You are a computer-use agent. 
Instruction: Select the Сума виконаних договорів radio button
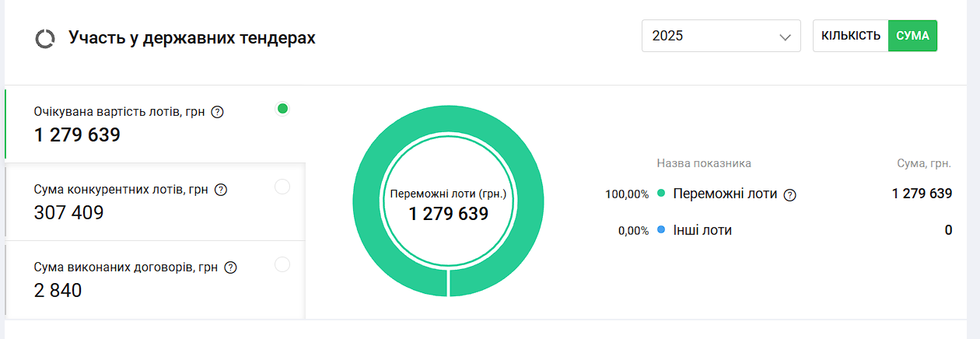click(282, 264)
